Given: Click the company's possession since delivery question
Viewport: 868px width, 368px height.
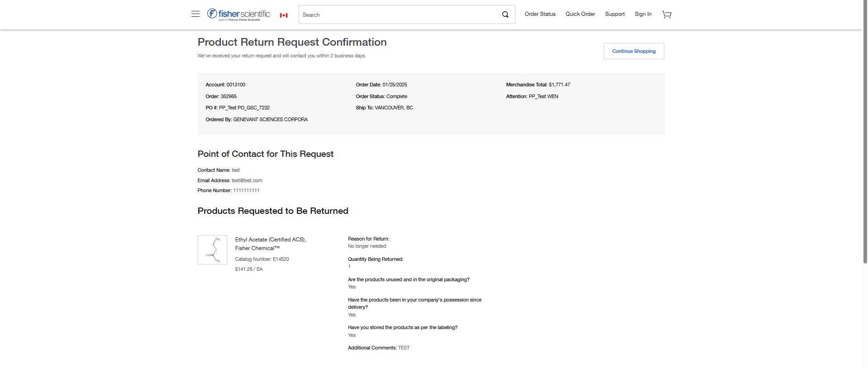Looking at the screenshot, I should [415, 303].
